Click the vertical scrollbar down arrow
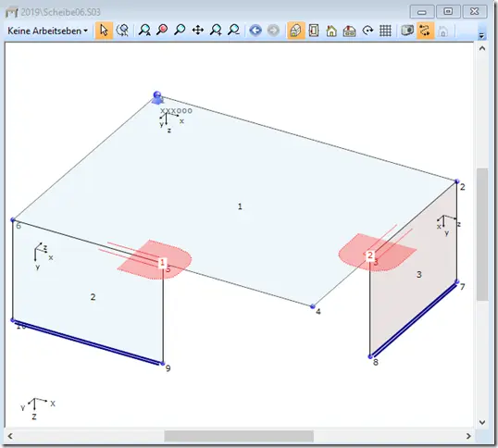The width and height of the screenshot is (498, 448). pos(482,422)
